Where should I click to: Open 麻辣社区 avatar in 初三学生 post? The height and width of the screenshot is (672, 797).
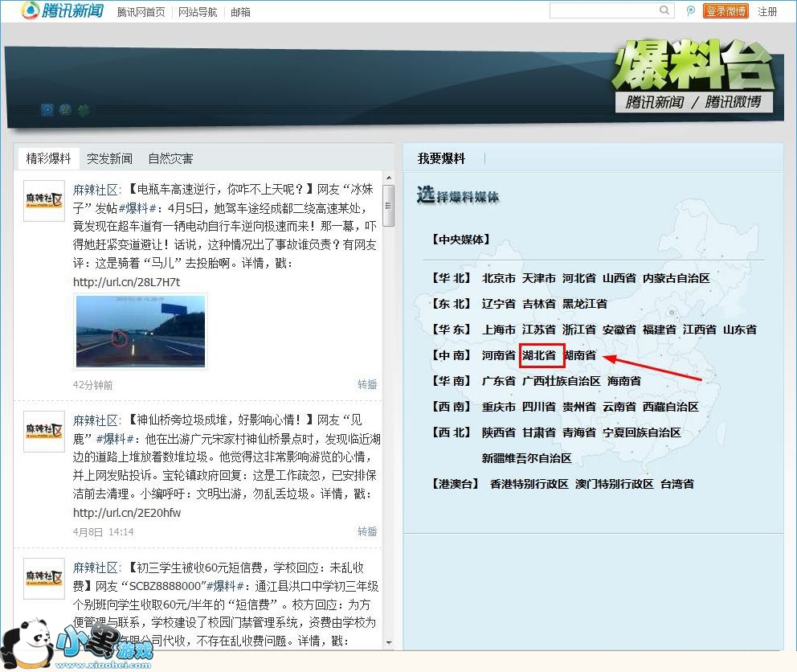[x=44, y=579]
